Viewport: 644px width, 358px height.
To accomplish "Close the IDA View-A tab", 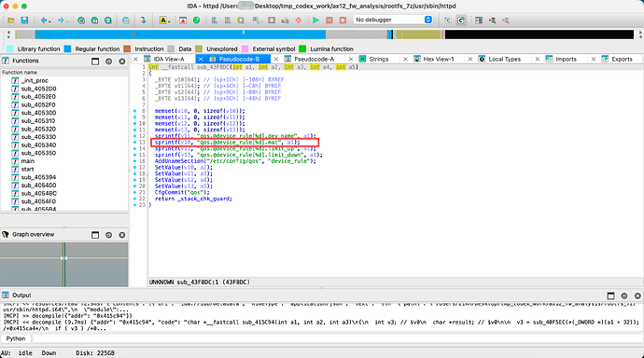I will pyautogui.click(x=135, y=59).
